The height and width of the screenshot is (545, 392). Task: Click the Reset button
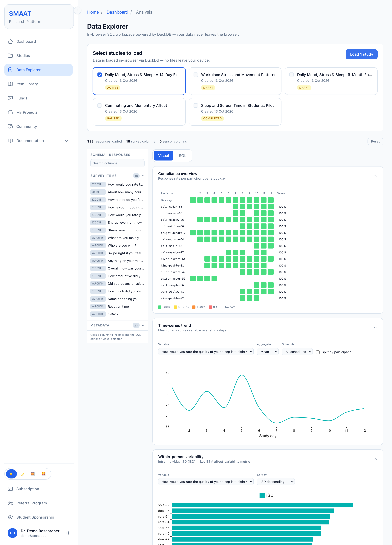point(375,141)
